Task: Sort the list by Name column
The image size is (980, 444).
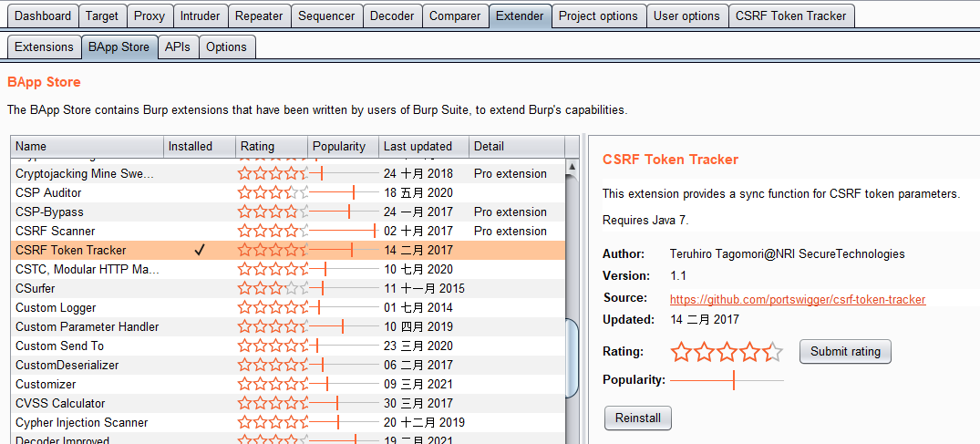Action: [x=87, y=147]
